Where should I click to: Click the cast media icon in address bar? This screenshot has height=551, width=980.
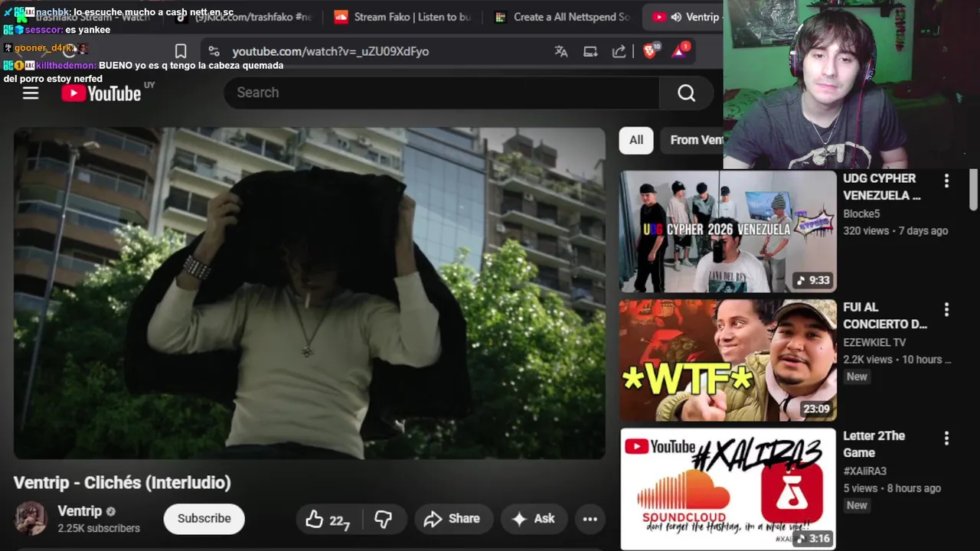[x=590, y=51]
